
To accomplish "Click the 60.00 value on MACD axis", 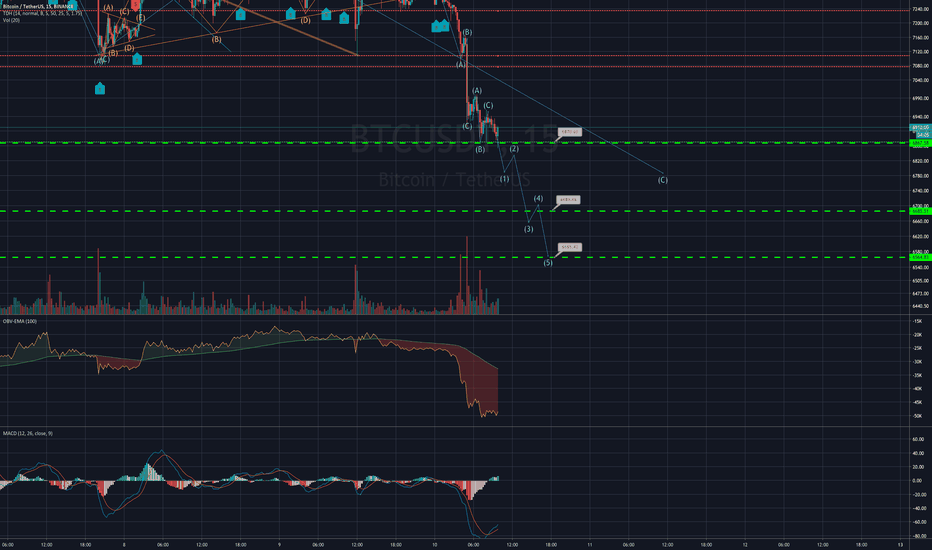I will (918, 439).
